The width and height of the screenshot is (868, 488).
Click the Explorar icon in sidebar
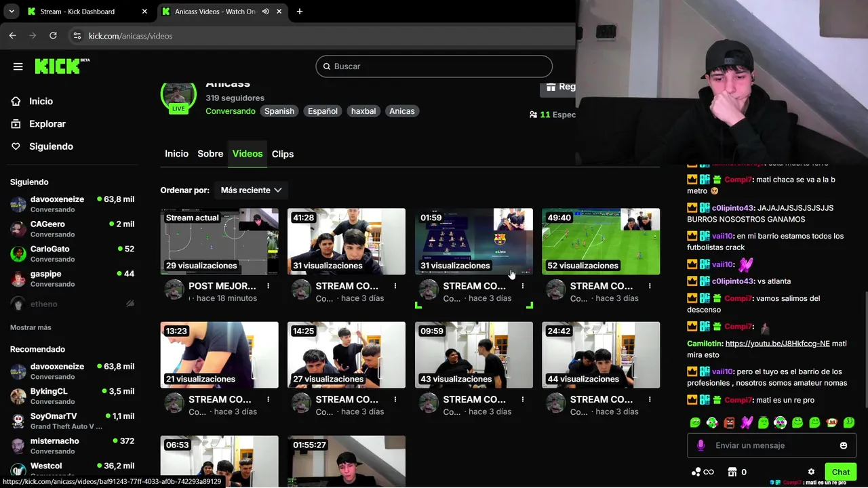(x=16, y=124)
